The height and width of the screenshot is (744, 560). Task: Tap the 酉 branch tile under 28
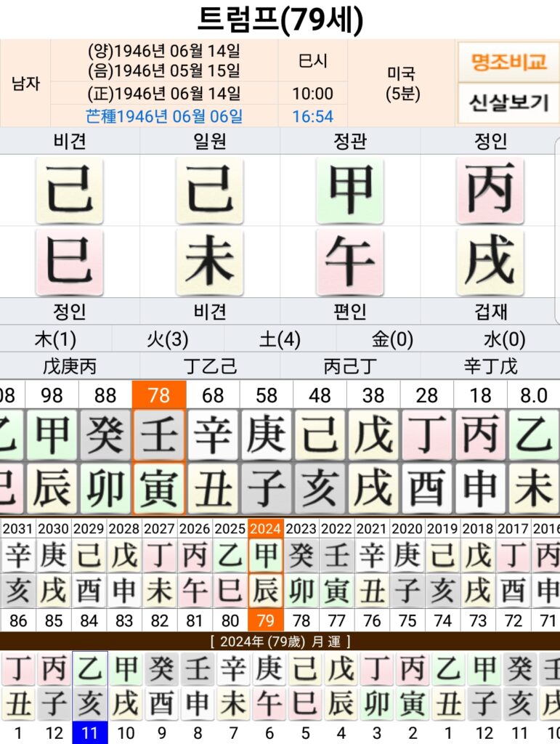click(x=427, y=489)
